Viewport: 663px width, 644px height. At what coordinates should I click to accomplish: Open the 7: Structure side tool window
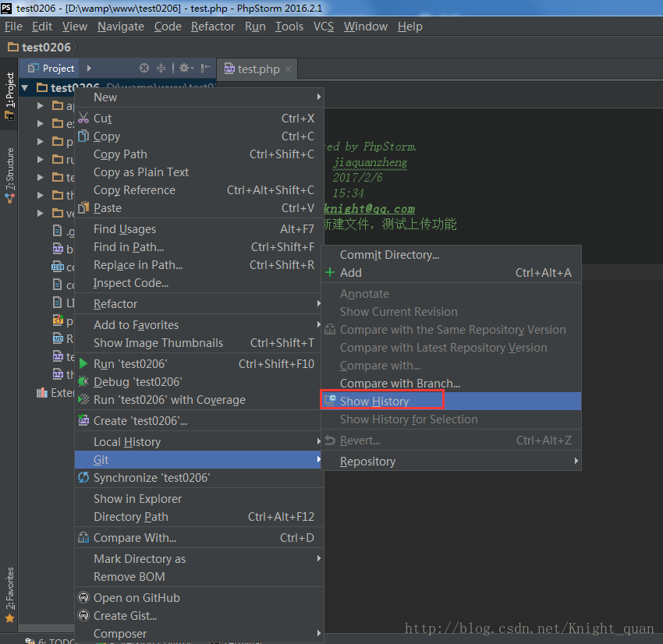coord(9,175)
